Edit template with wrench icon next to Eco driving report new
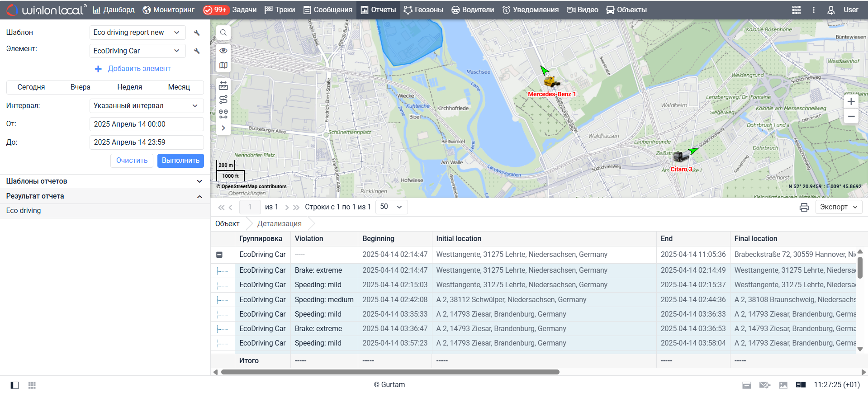Viewport: 868px width, 393px height. click(197, 33)
